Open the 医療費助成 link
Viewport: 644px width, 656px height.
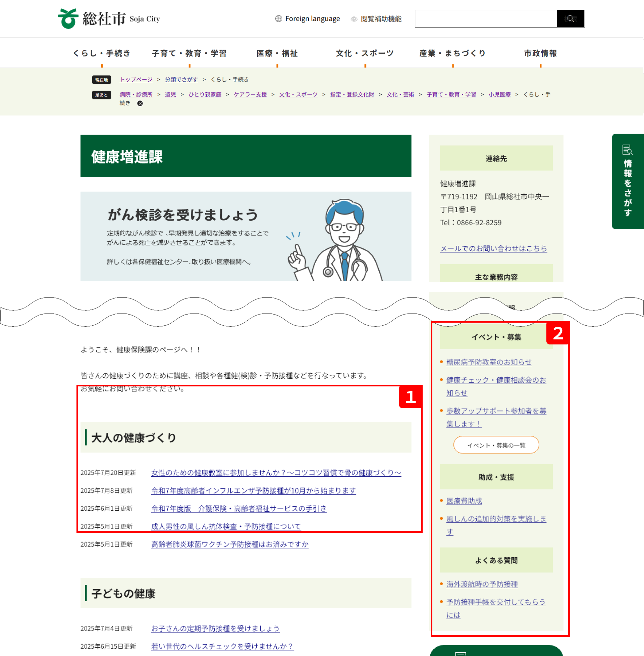(464, 501)
